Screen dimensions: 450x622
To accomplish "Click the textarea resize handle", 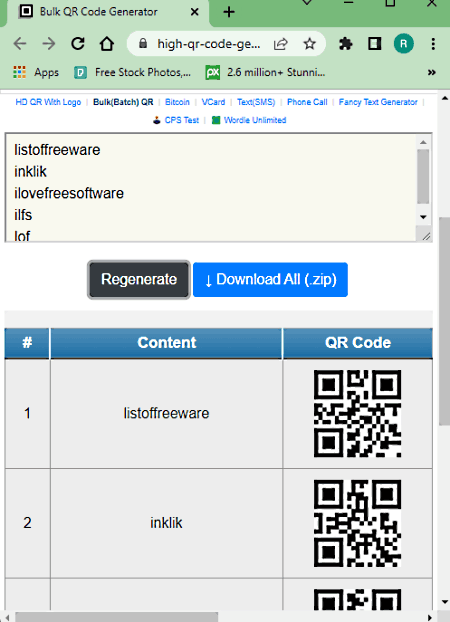I will 426,236.
